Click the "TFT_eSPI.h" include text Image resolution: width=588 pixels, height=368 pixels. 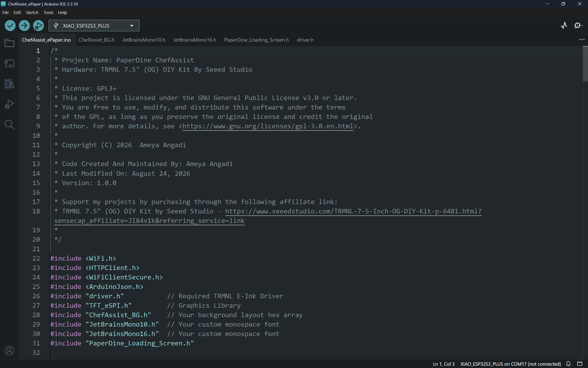[x=109, y=306]
